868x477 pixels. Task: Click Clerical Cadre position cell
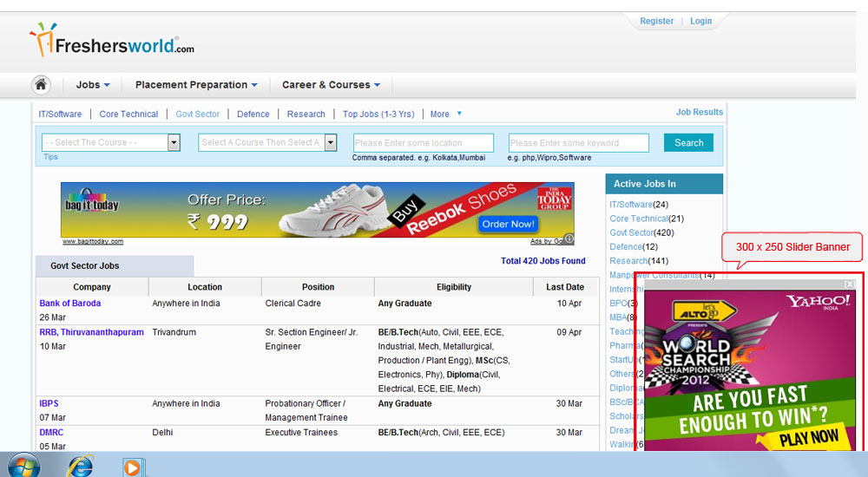pos(293,304)
